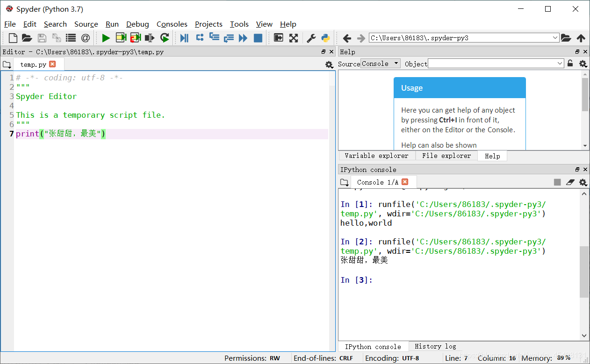Run the current line in debugger
The height and width of the screenshot is (364, 590).
(x=200, y=38)
